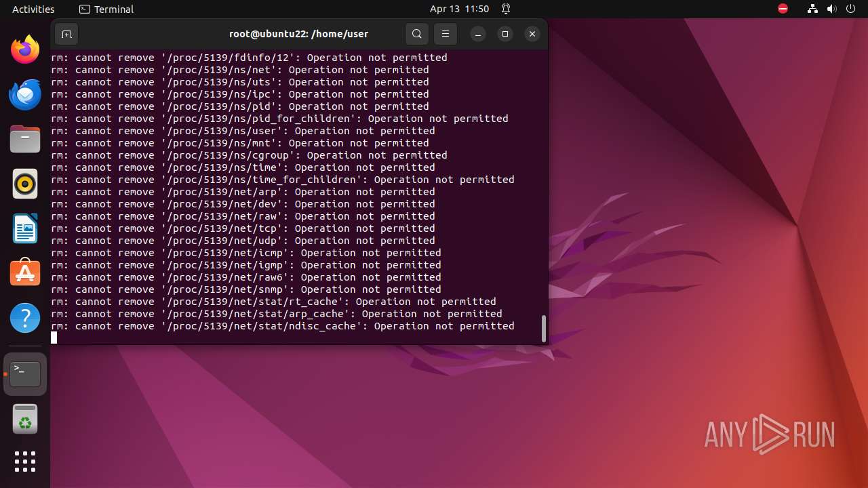
Task: Click the line with '/proc/5139/net/stat/arp_cache'
Action: [x=277, y=314]
